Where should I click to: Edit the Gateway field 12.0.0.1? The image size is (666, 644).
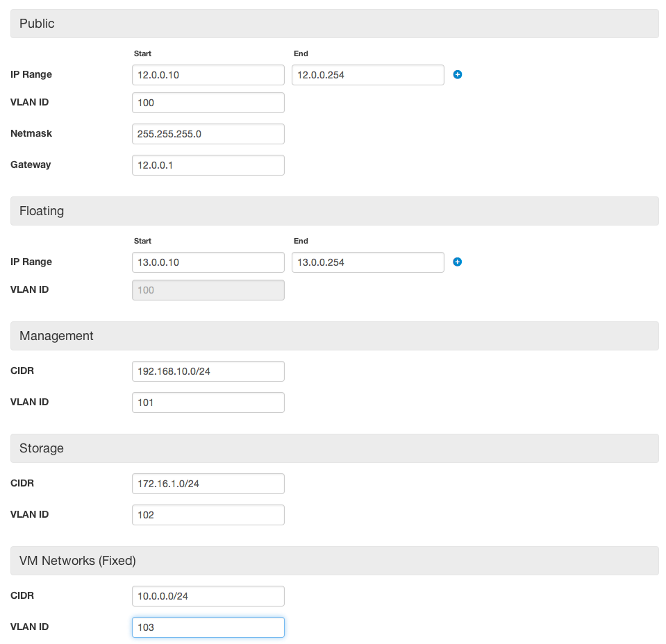pos(208,165)
